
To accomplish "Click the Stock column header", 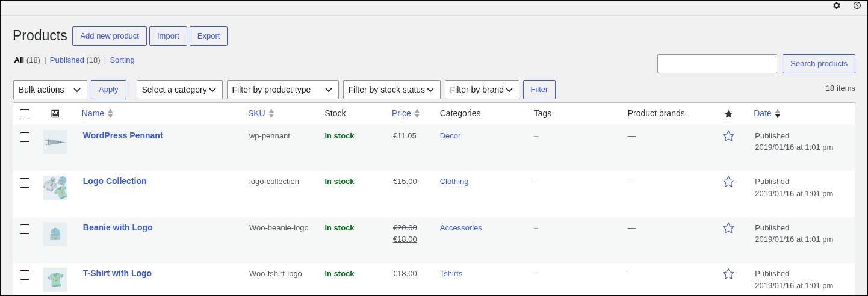I will 335,113.
